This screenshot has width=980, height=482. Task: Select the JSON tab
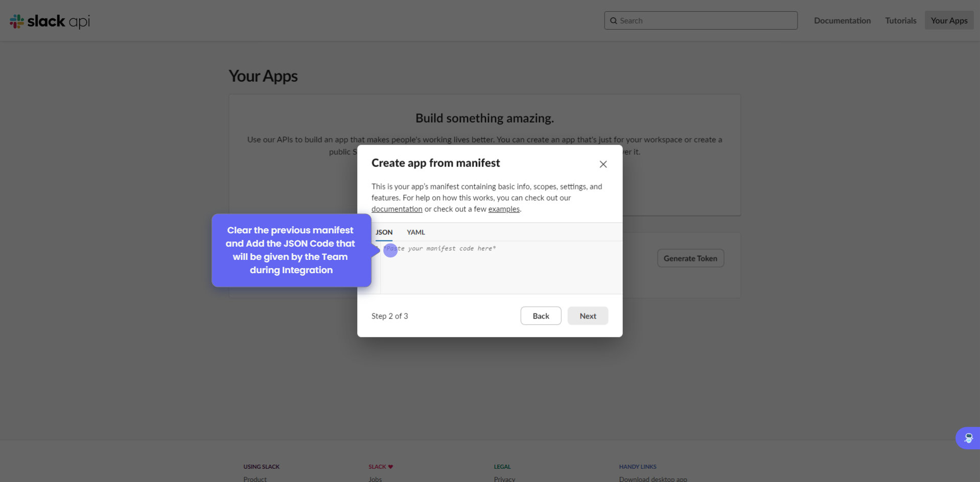tap(384, 232)
